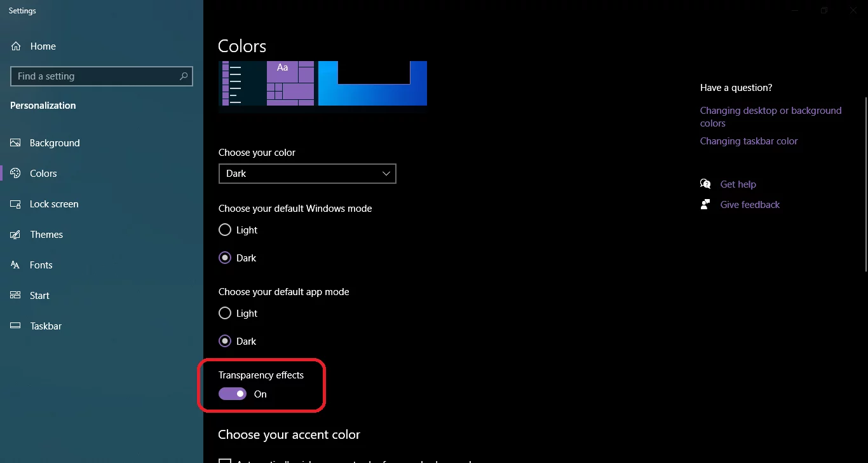Click the Home icon in sidebar

coord(17,46)
